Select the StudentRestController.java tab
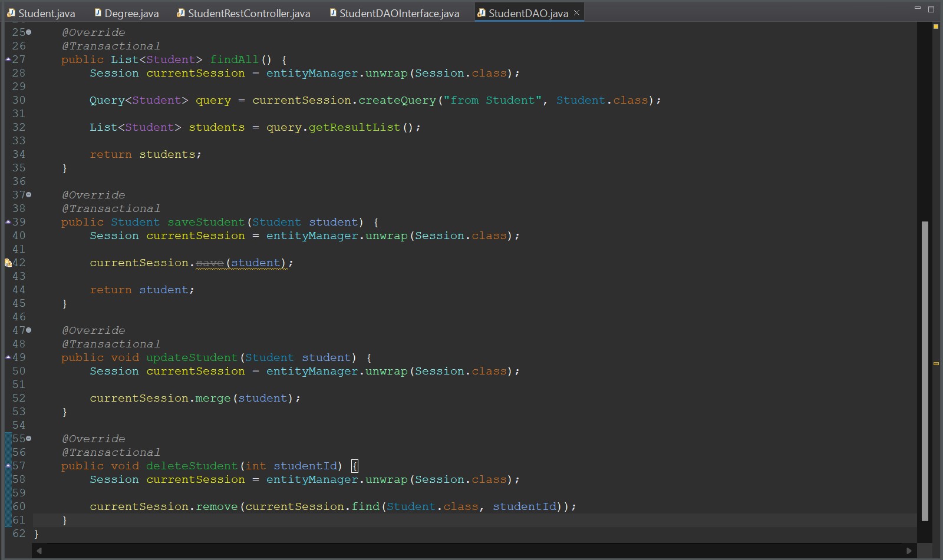The height and width of the screenshot is (560, 943). point(243,13)
